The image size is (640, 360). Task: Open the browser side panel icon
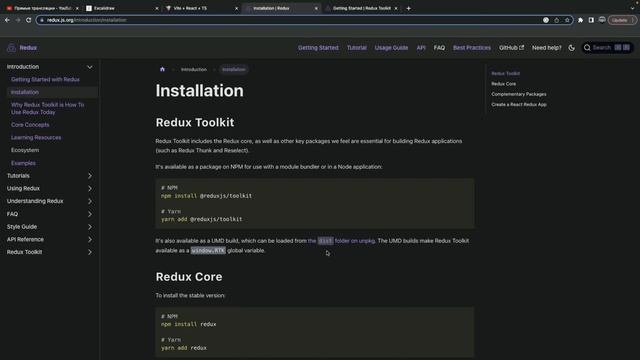[591, 20]
